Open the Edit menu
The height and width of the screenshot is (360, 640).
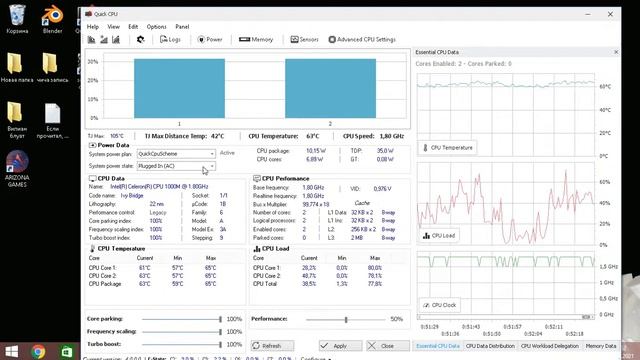(x=133, y=27)
